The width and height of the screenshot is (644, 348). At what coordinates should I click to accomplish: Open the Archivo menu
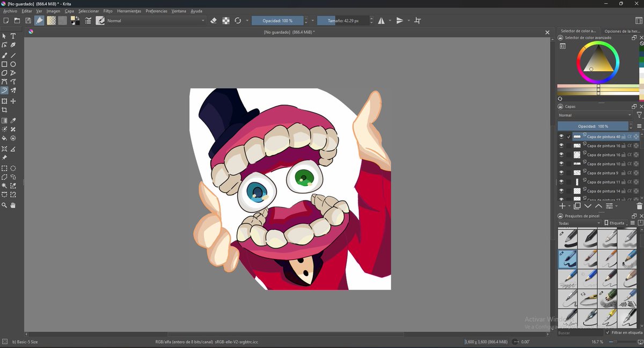(10, 11)
